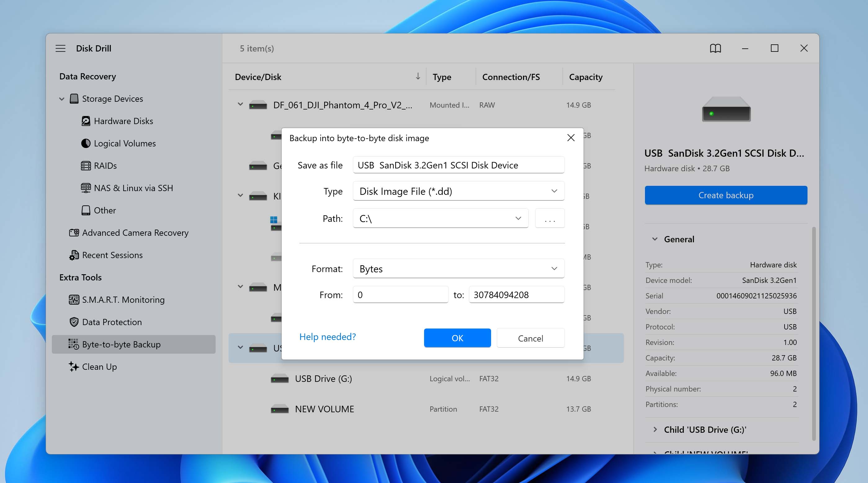Select Byte-to-byte Backup tool
Viewport: 868px width, 483px height.
tap(133, 344)
